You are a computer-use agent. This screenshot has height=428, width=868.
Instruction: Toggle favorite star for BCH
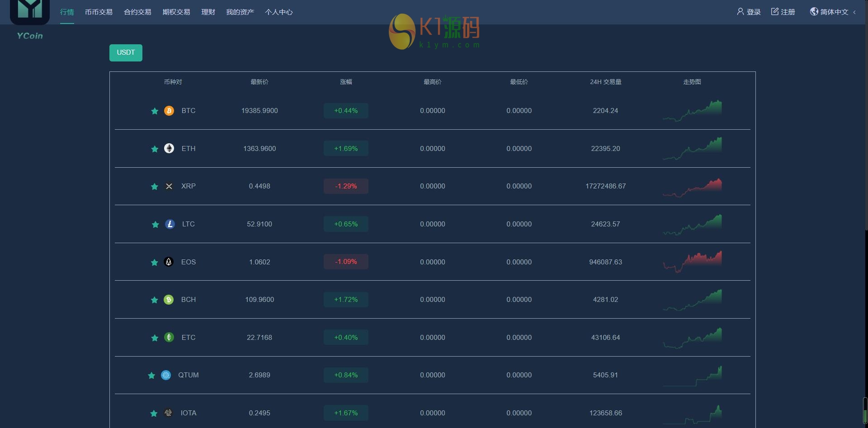pos(155,300)
